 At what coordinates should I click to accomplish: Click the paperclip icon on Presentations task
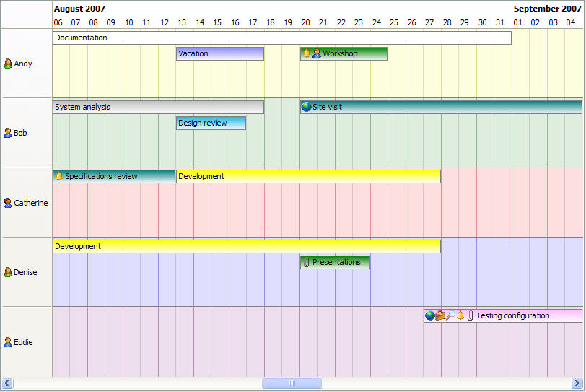pos(307,262)
